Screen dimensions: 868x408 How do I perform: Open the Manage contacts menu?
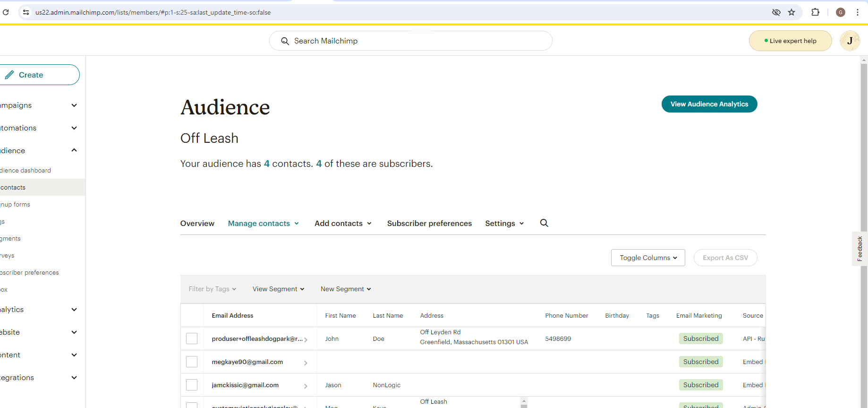coord(264,223)
